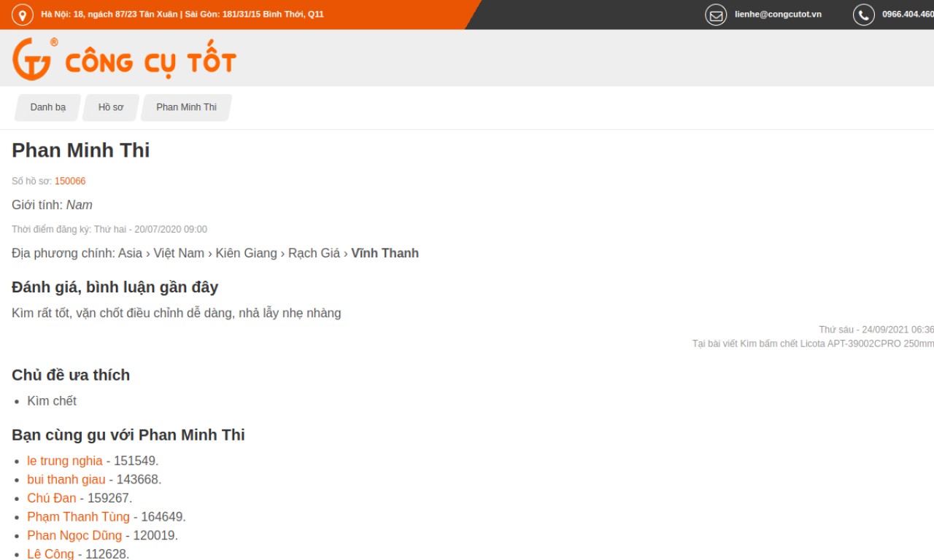Click the Hà Nội and Sài Gòn address text
Screen dimensions: 934x560
pos(182,15)
